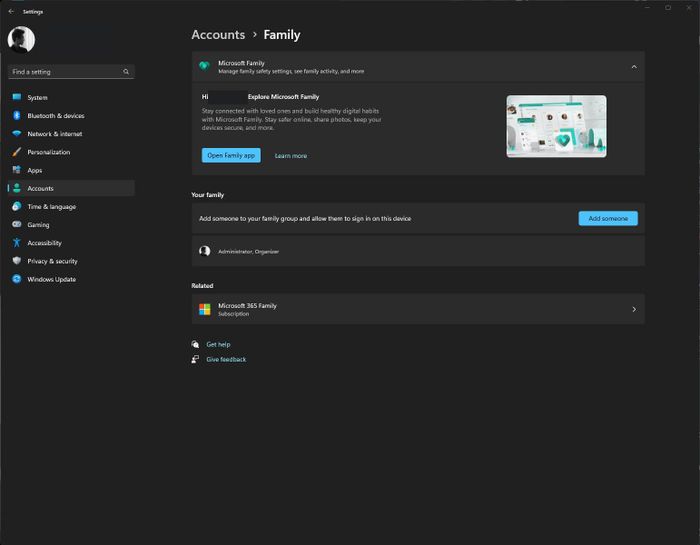Select the Privacy & security shield icon
The image size is (700, 545).
tap(17, 261)
